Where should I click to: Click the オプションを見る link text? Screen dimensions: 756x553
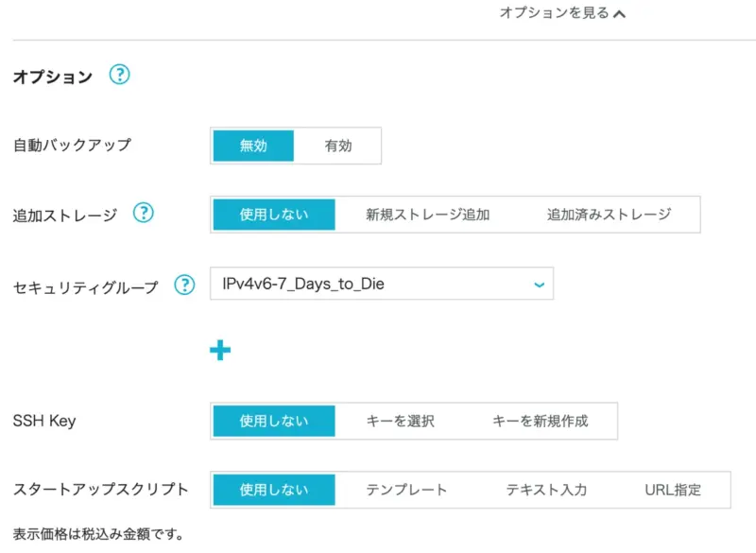pos(554,14)
